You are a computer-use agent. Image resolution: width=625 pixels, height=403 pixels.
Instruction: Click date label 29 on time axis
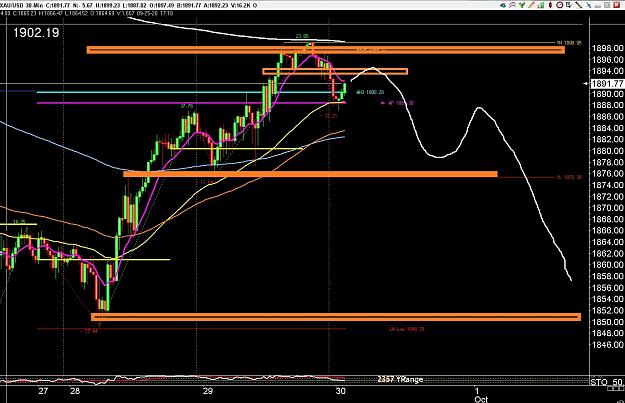click(208, 391)
